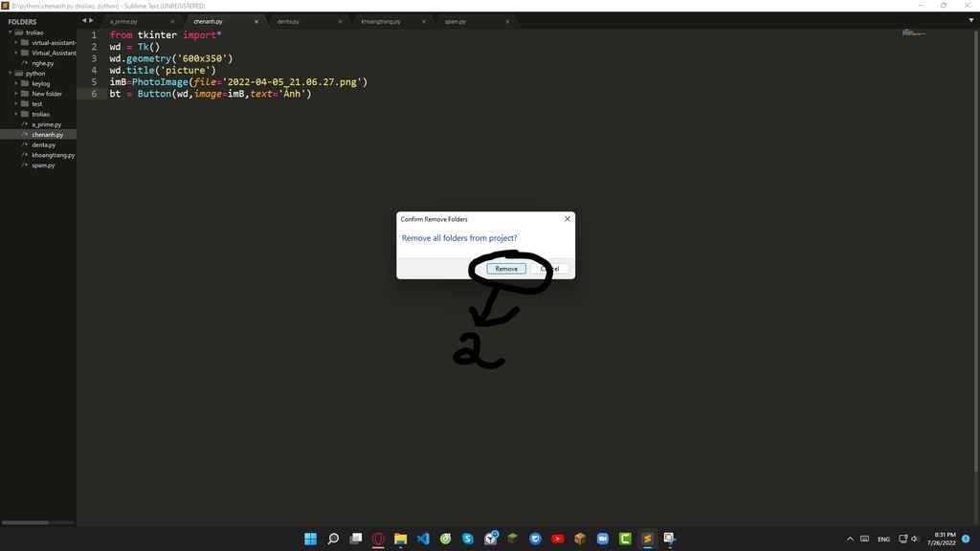The width and height of the screenshot is (980, 551).
Task: Confirm with the Remove button
Action: (506, 269)
